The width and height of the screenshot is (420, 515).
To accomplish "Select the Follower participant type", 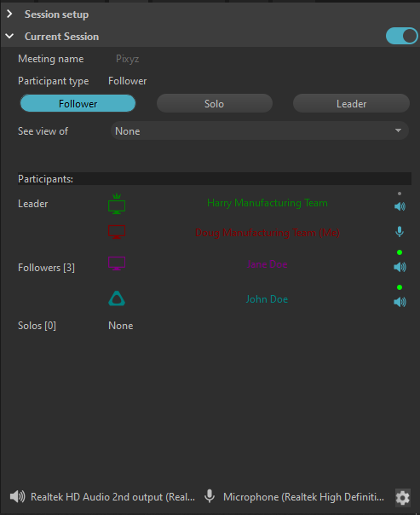I will tap(78, 103).
